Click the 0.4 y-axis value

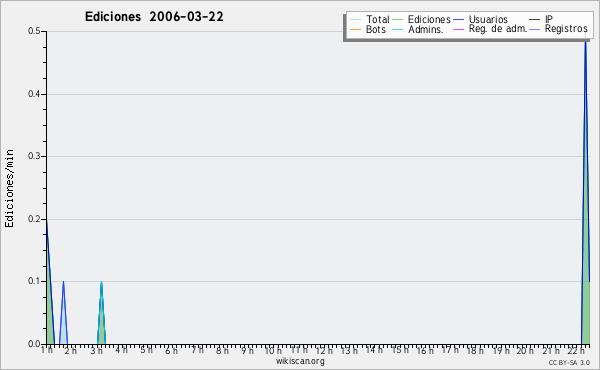click(34, 94)
